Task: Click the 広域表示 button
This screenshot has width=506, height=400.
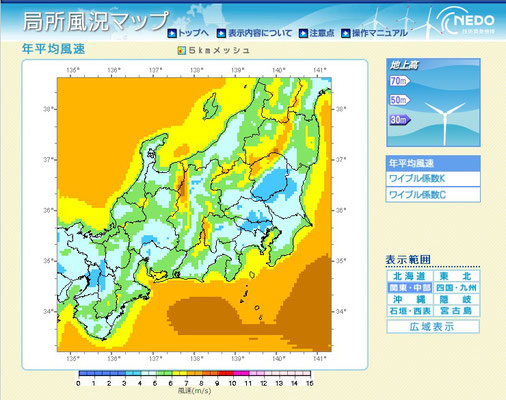Action: click(433, 327)
